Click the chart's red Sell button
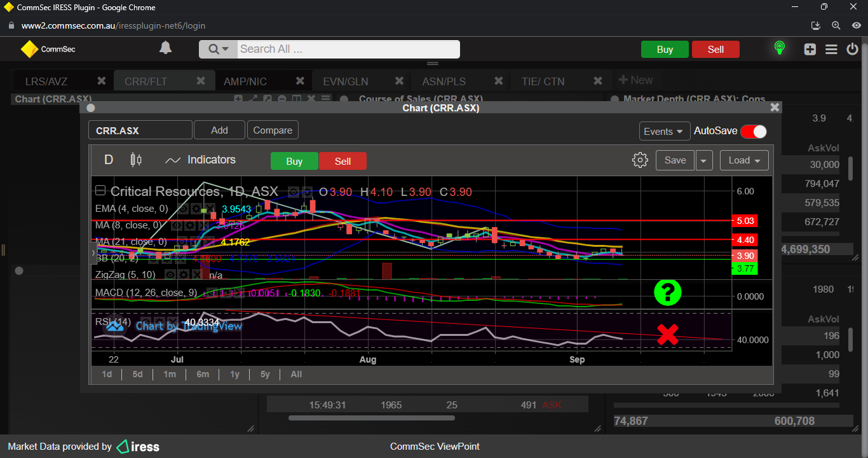The height and width of the screenshot is (458, 868). [342, 162]
